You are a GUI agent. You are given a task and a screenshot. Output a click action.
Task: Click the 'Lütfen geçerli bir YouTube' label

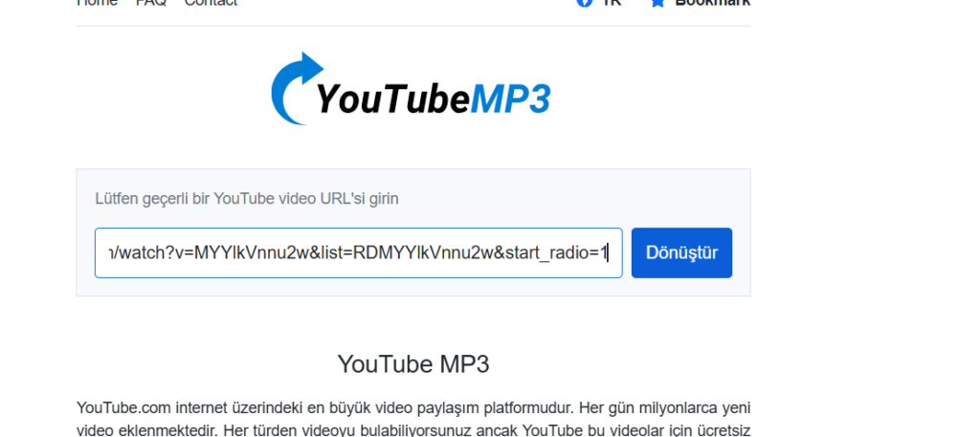(x=247, y=199)
